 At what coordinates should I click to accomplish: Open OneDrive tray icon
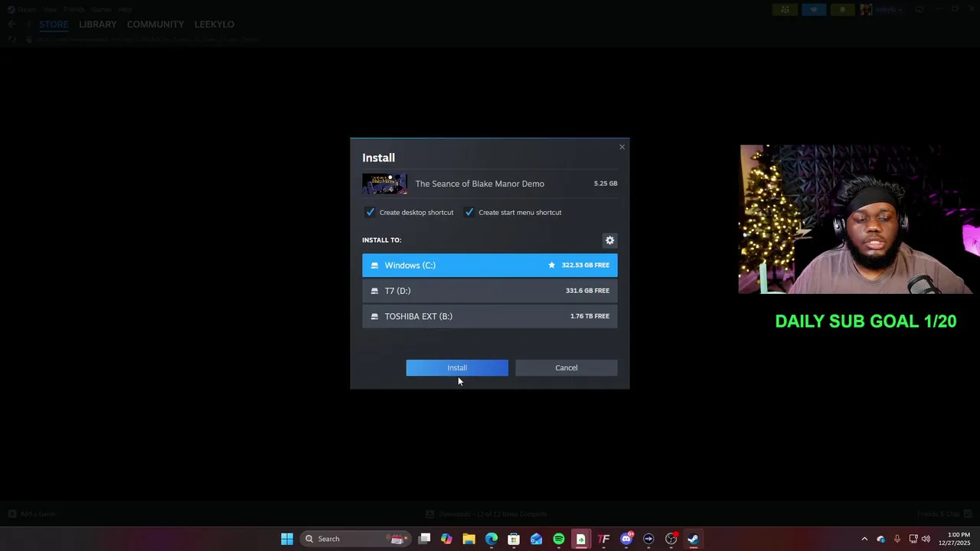[880, 539]
